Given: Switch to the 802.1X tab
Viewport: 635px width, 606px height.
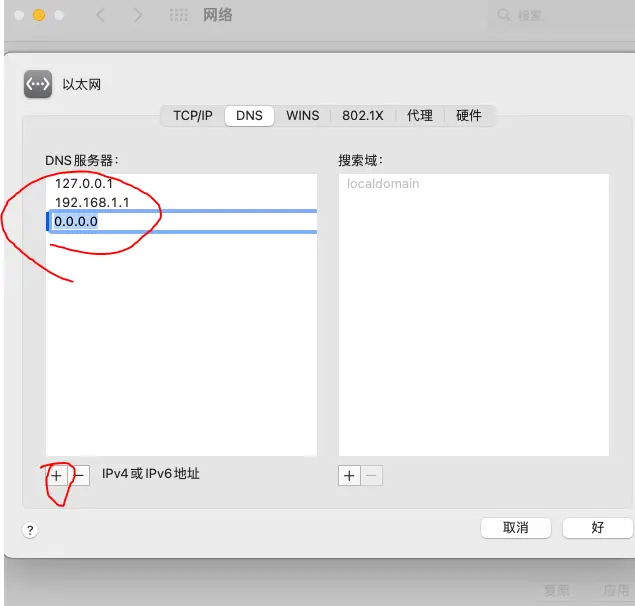Looking at the screenshot, I should 362,116.
